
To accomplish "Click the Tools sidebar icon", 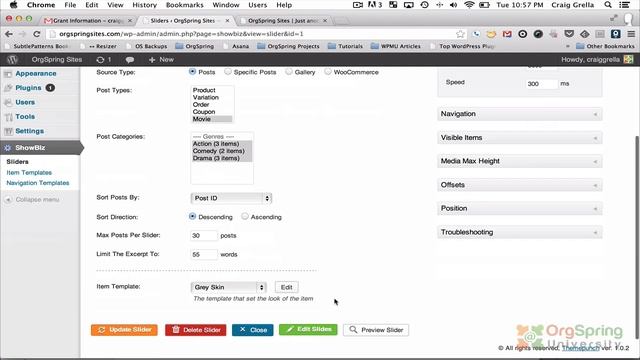I will (8, 117).
